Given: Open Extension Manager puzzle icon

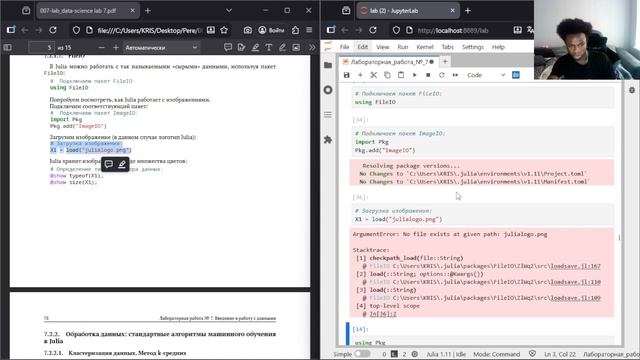Looking at the screenshot, I should coord(328,140).
